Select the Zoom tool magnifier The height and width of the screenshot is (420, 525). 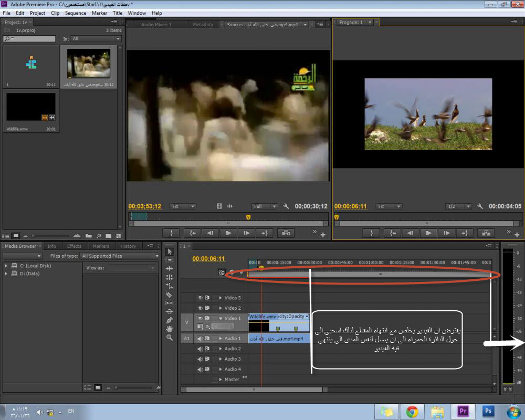[170, 338]
